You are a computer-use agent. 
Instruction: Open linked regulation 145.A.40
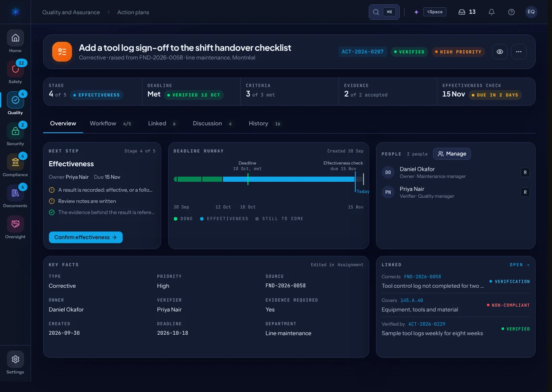412,300
